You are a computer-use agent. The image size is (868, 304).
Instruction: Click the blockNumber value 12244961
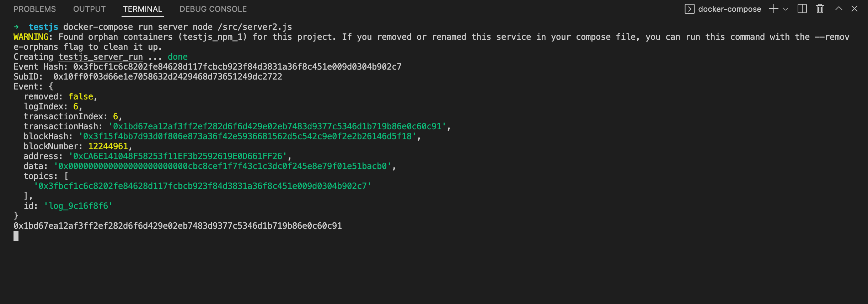(x=108, y=146)
